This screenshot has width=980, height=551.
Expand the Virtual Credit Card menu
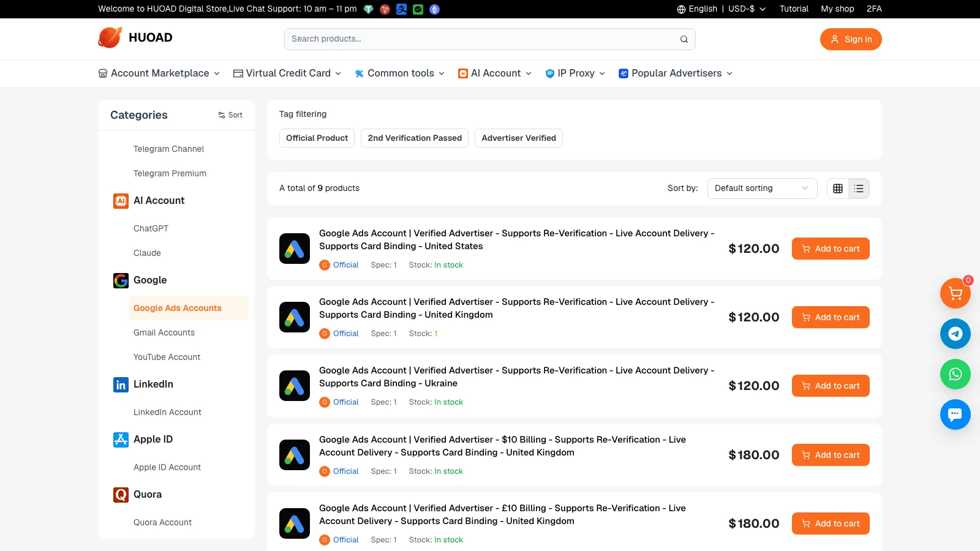tap(287, 73)
